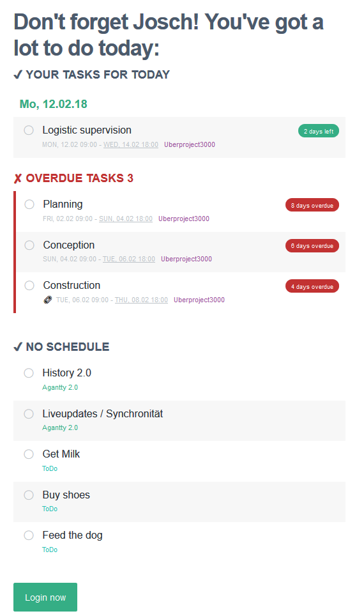Check off Get Milk task

(29, 454)
